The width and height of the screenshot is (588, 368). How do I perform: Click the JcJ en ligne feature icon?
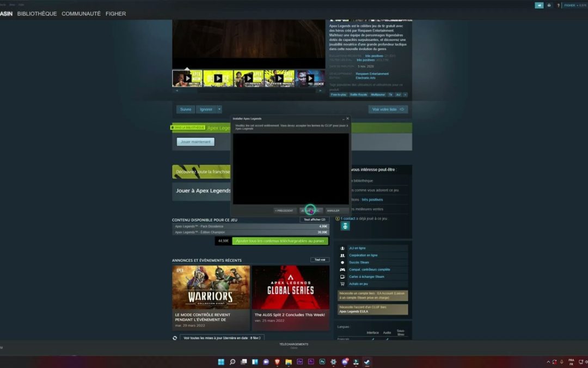(342, 248)
